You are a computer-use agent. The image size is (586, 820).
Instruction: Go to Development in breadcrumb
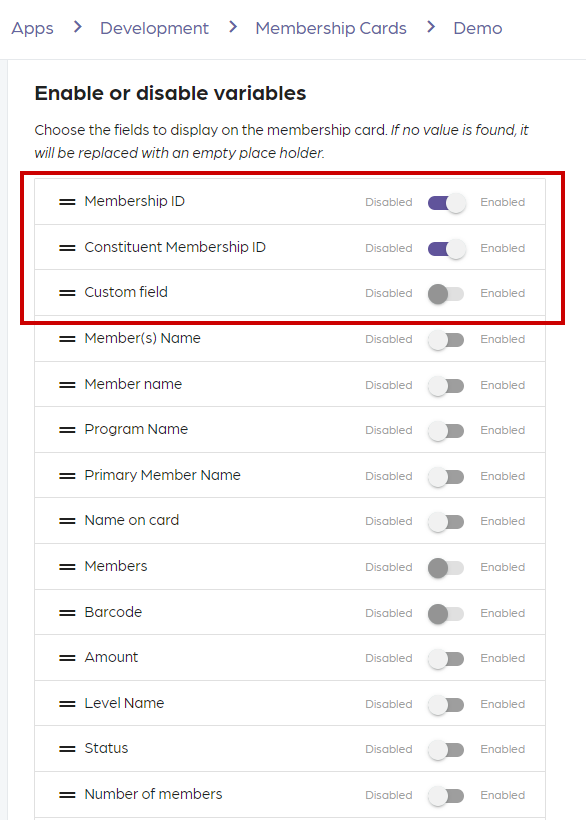[154, 28]
